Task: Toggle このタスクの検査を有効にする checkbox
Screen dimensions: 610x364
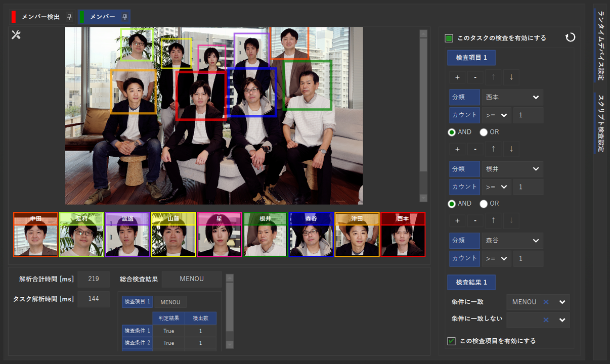Action: pyautogui.click(x=449, y=38)
